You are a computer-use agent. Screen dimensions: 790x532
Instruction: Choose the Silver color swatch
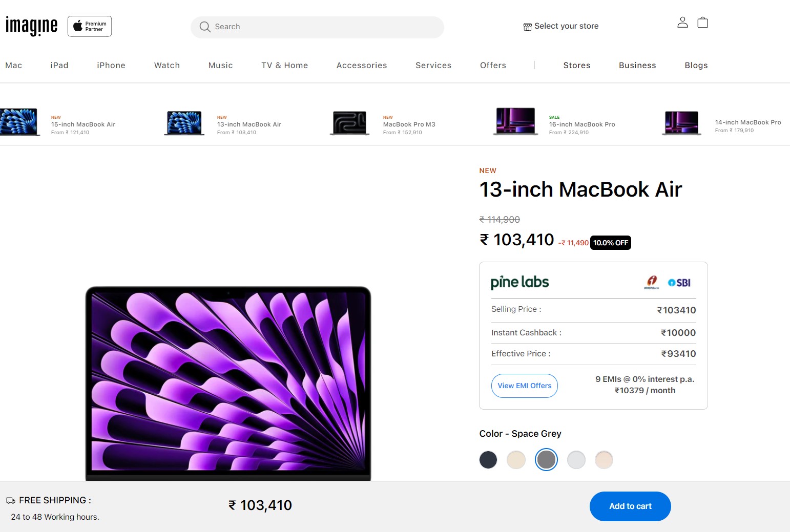pos(576,460)
